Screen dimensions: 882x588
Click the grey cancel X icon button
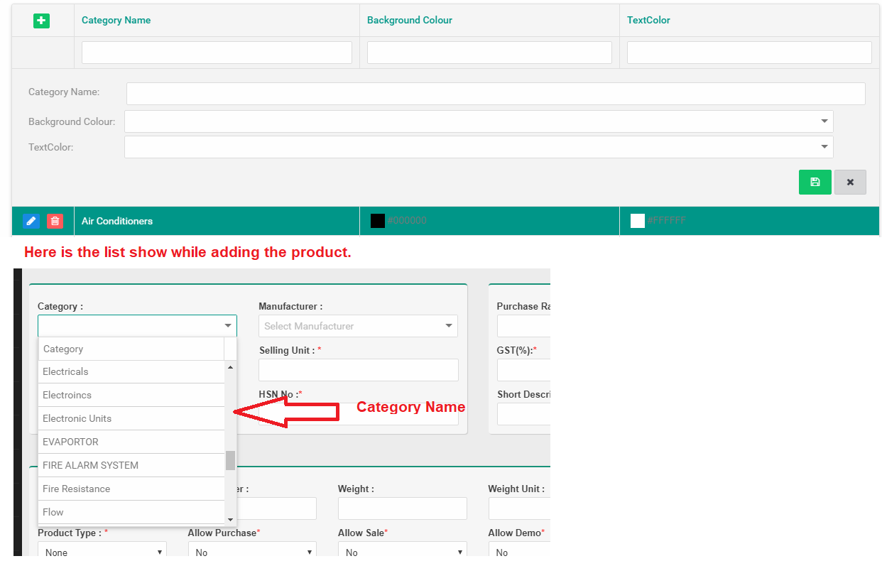pos(850,182)
